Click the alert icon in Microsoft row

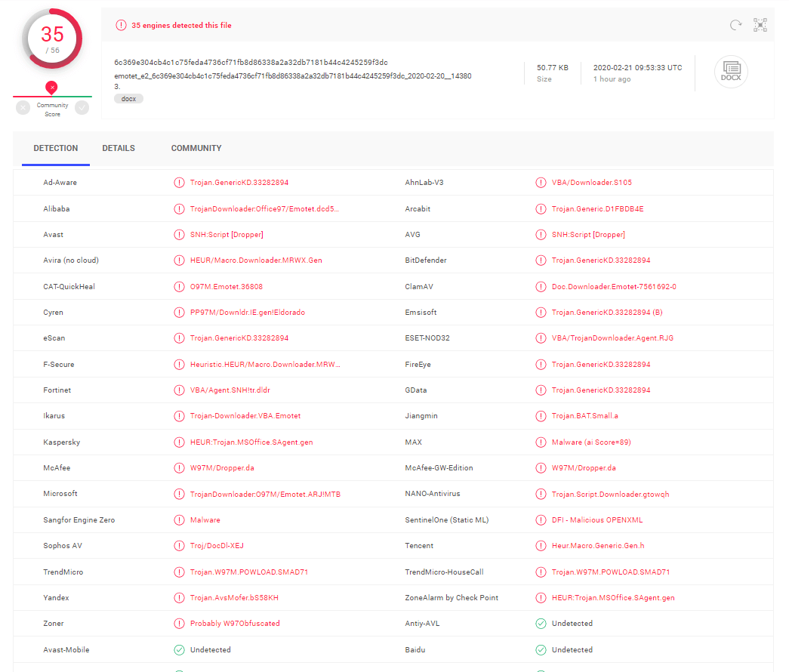(179, 495)
